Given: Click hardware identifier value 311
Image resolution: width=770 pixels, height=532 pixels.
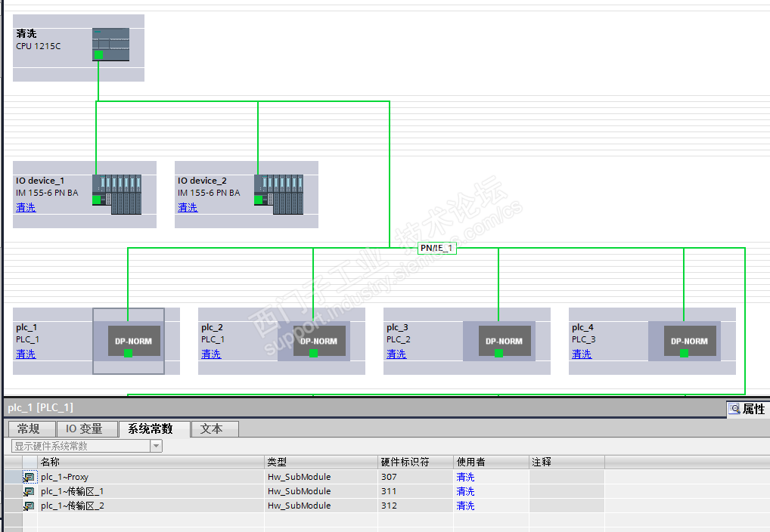Looking at the screenshot, I should (x=389, y=491).
